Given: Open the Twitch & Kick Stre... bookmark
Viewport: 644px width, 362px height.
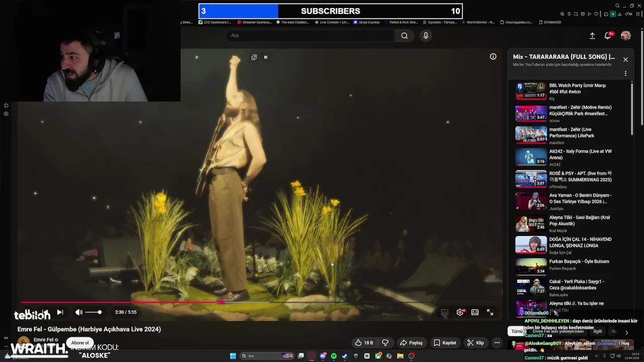Looking at the screenshot, I should (x=401, y=22).
